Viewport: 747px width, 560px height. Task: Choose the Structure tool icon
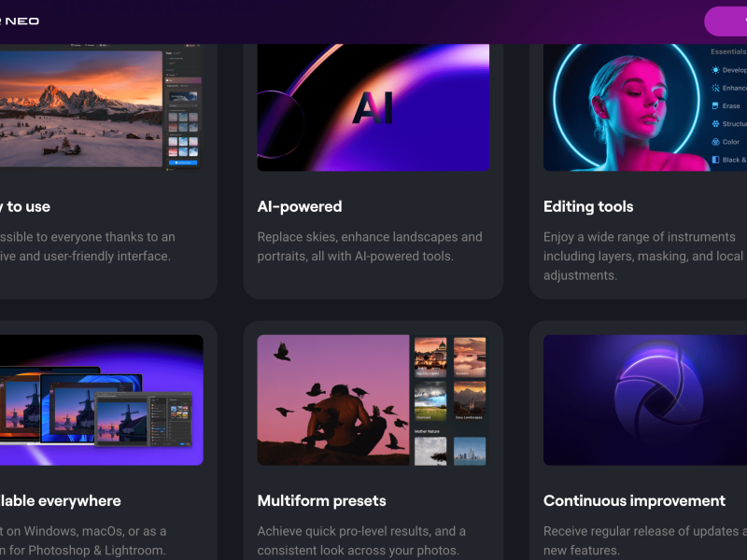[x=716, y=123]
